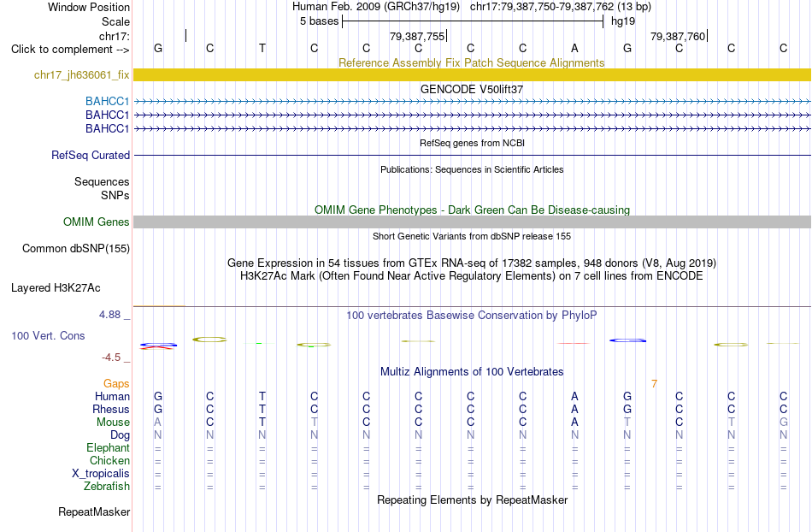Click the SNPs track label
Viewport: 812px width, 532px height.
115,195
